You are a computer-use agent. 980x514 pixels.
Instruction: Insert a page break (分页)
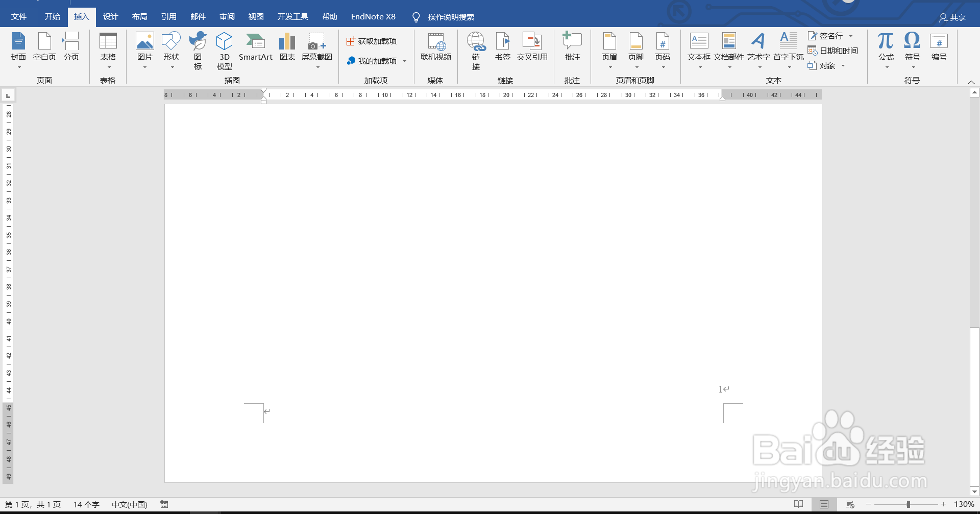pos(71,47)
